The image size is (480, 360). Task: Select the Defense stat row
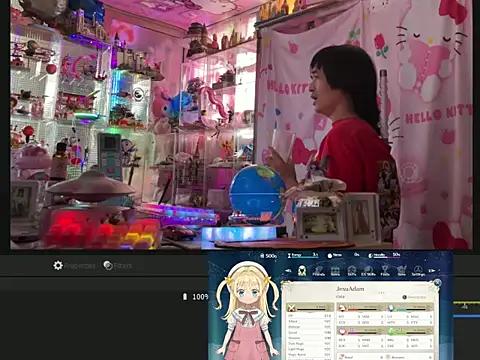click(310, 327)
